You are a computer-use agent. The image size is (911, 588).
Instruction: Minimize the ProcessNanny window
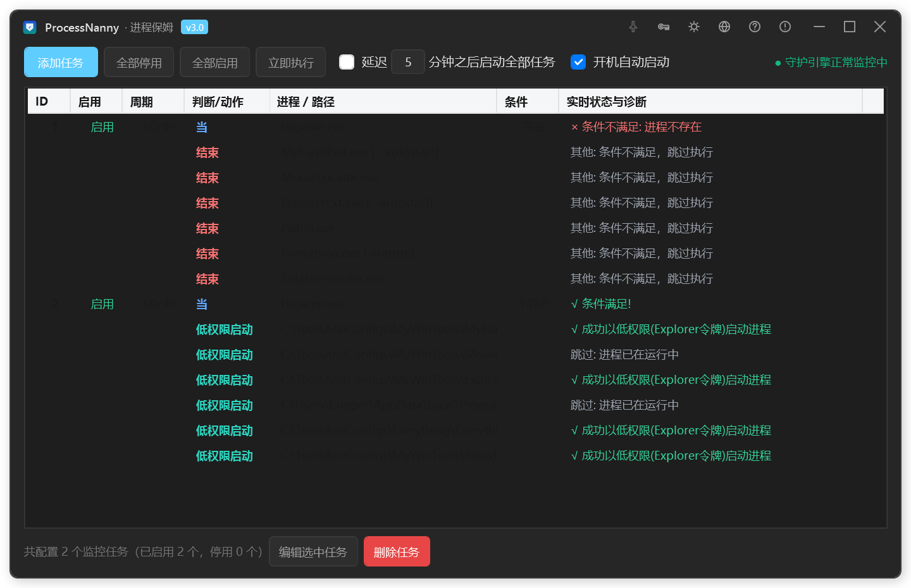[819, 27]
